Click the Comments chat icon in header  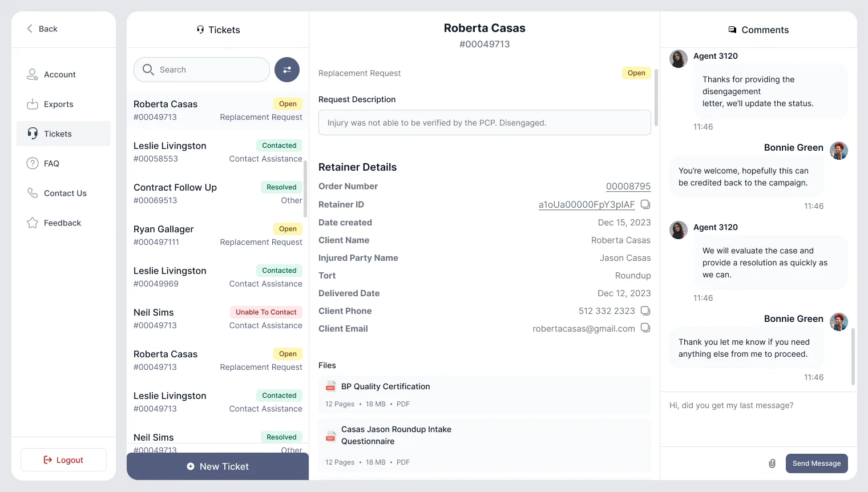(732, 30)
